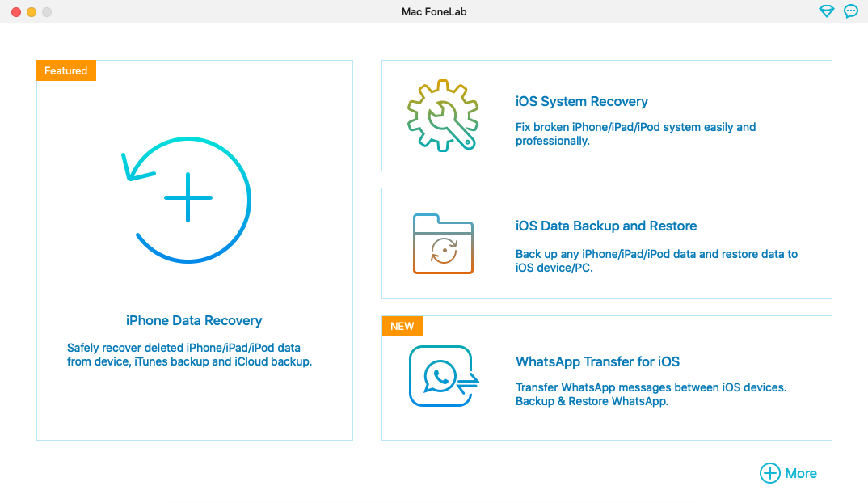Select the iPhone Data Recovery title

pyautogui.click(x=194, y=320)
